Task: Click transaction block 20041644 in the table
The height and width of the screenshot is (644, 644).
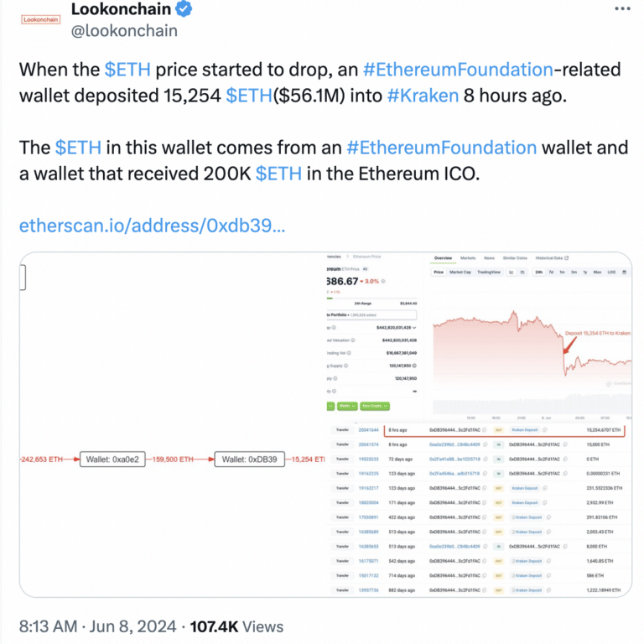Action: (368, 430)
